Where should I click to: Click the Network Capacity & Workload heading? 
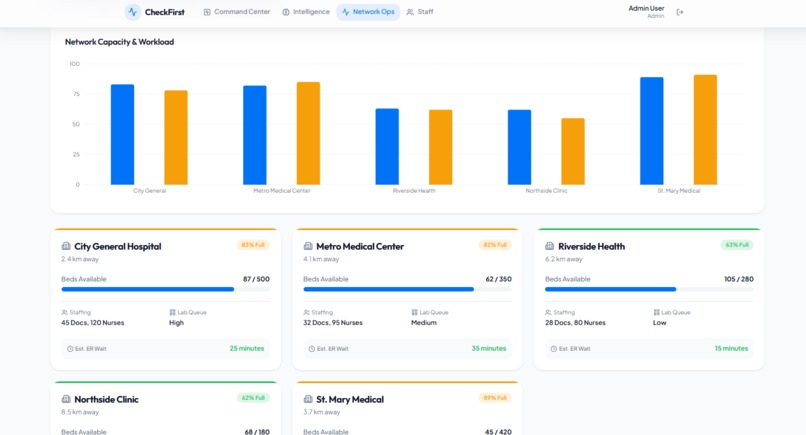pyautogui.click(x=119, y=42)
